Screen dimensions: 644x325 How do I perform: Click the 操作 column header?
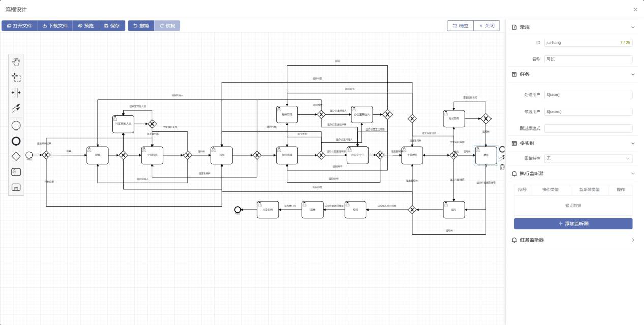[621, 189]
